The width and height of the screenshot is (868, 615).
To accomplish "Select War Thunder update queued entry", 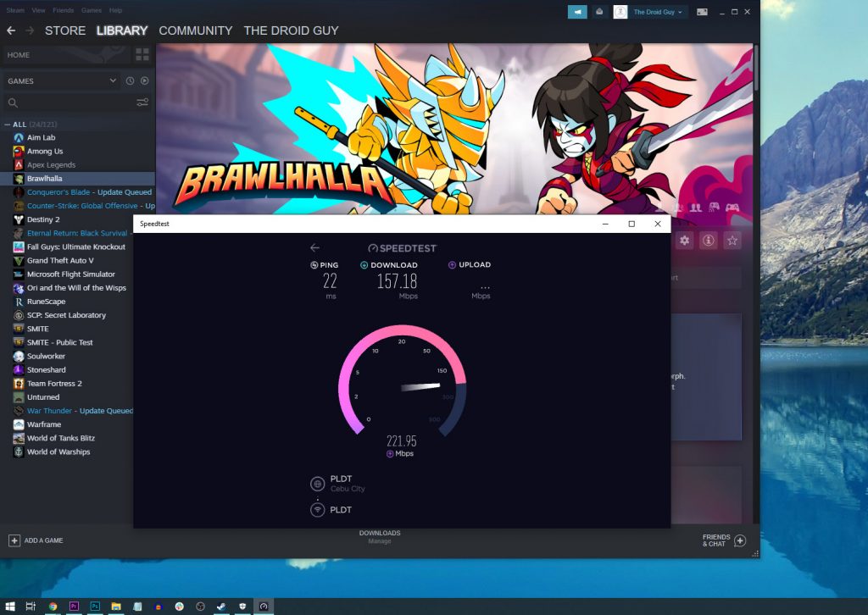I will [66, 410].
